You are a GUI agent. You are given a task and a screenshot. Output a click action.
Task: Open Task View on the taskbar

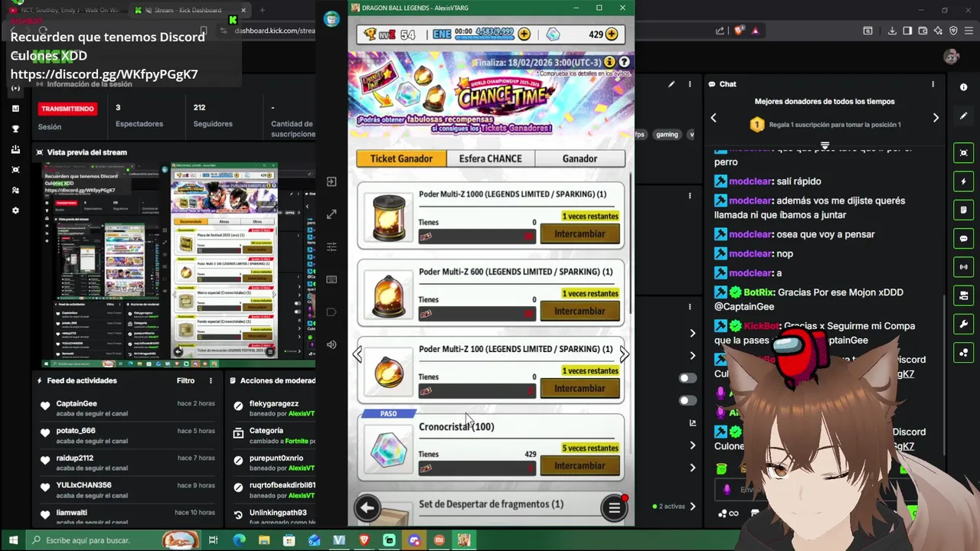coord(213,540)
